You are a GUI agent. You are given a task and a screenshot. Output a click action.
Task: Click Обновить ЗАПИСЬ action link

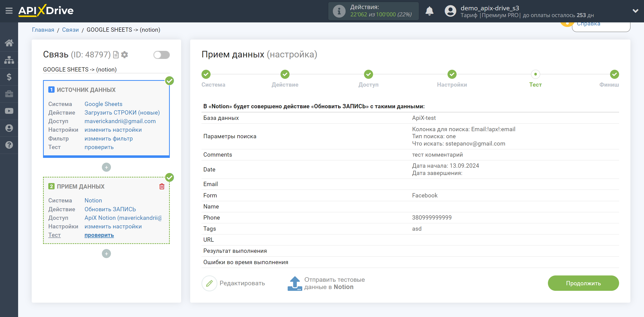coord(110,209)
